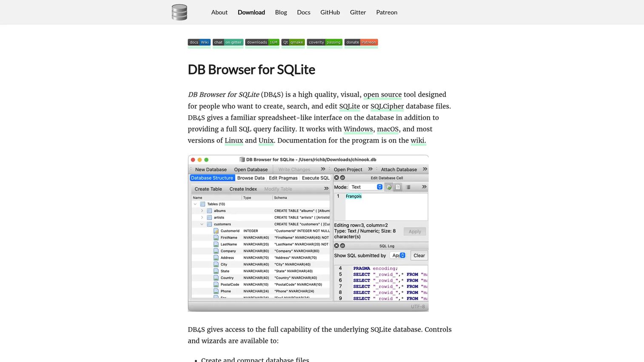Collapse the customers table node

[x=202, y=224]
